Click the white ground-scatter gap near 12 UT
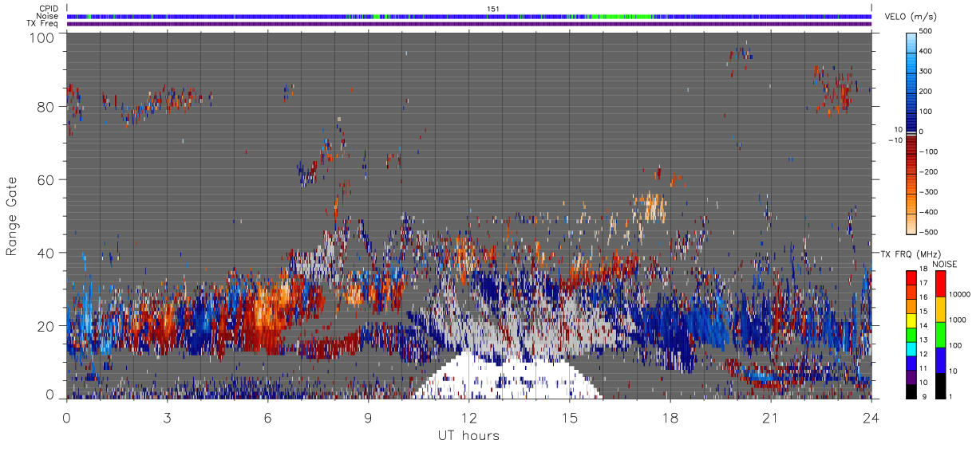The width and height of the screenshot is (980, 452). click(507, 376)
